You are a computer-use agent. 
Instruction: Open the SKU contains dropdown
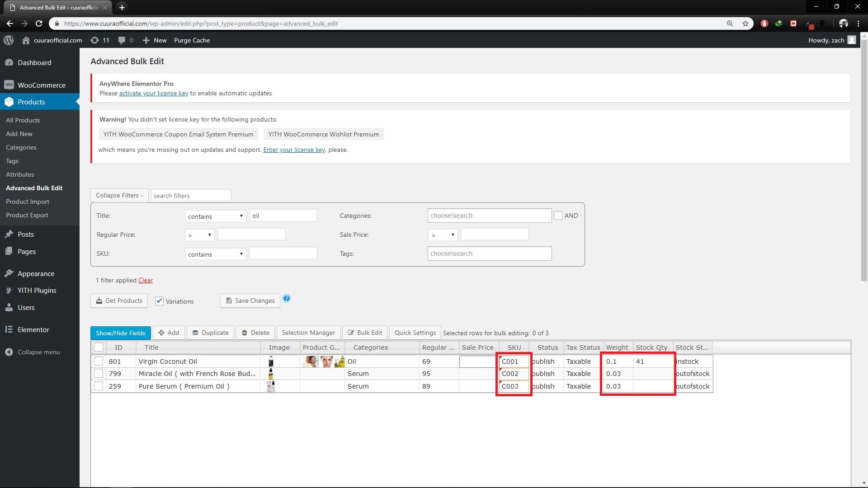(215, 254)
